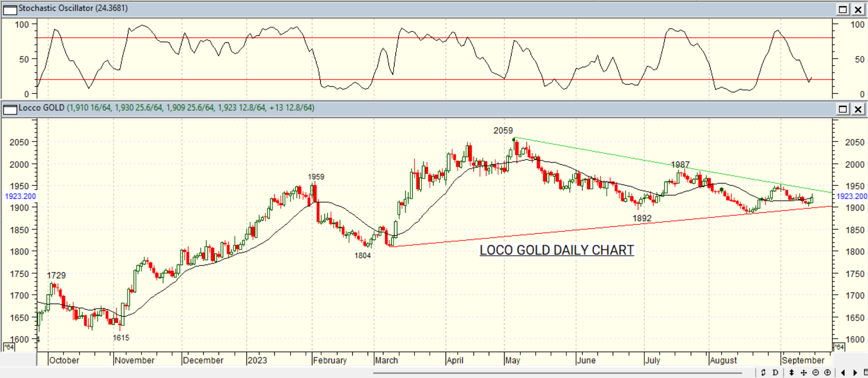Click the '1892' low price label

pos(642,218)
